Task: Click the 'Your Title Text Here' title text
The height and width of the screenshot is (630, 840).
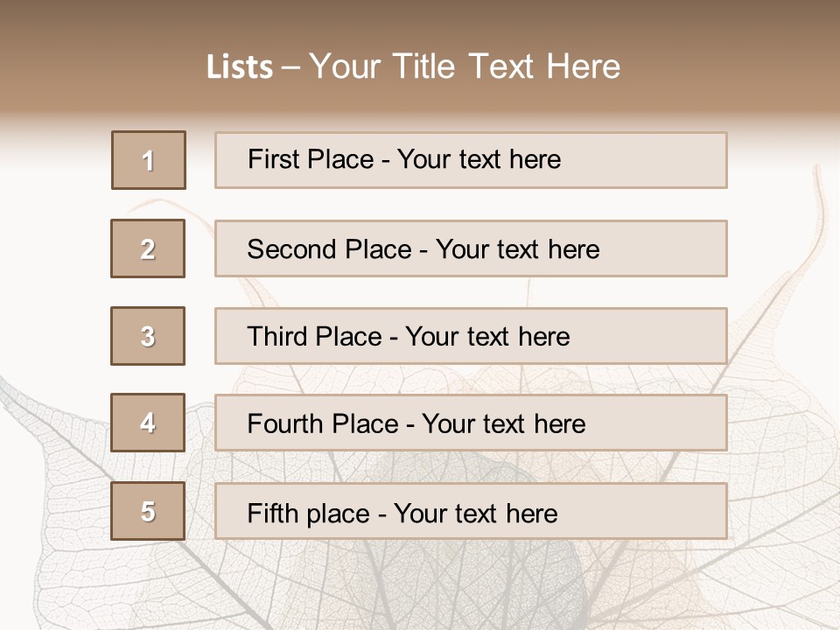Action: (465, 66)
